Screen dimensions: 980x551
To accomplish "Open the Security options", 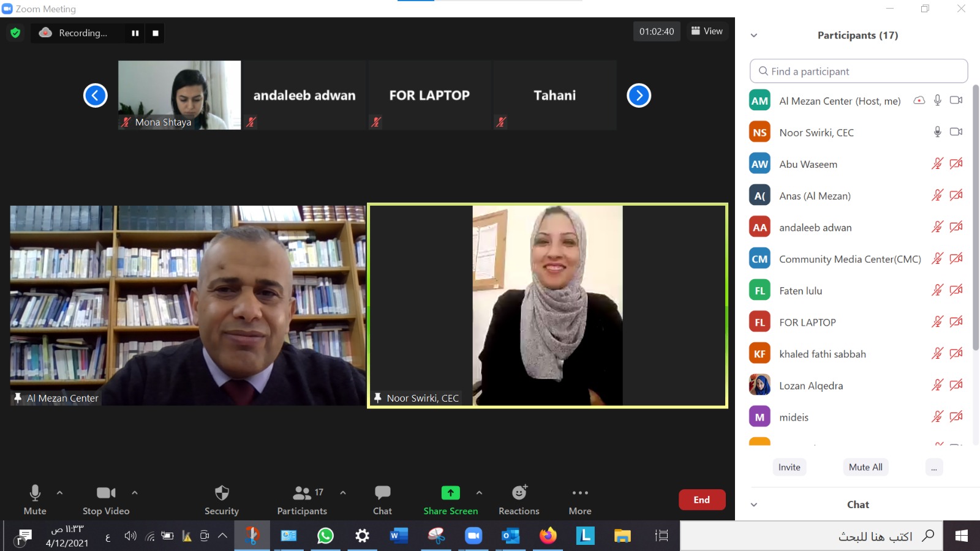I will pos(222,500).
